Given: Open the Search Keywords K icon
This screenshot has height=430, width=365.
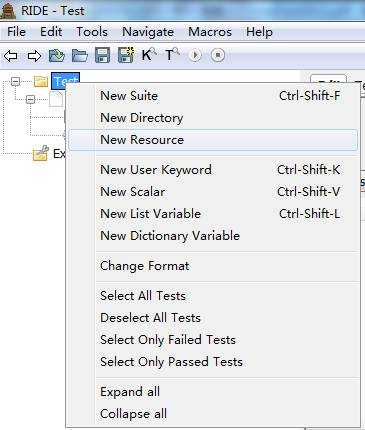Looking at the screenshot, I should [x=148, y=55].
